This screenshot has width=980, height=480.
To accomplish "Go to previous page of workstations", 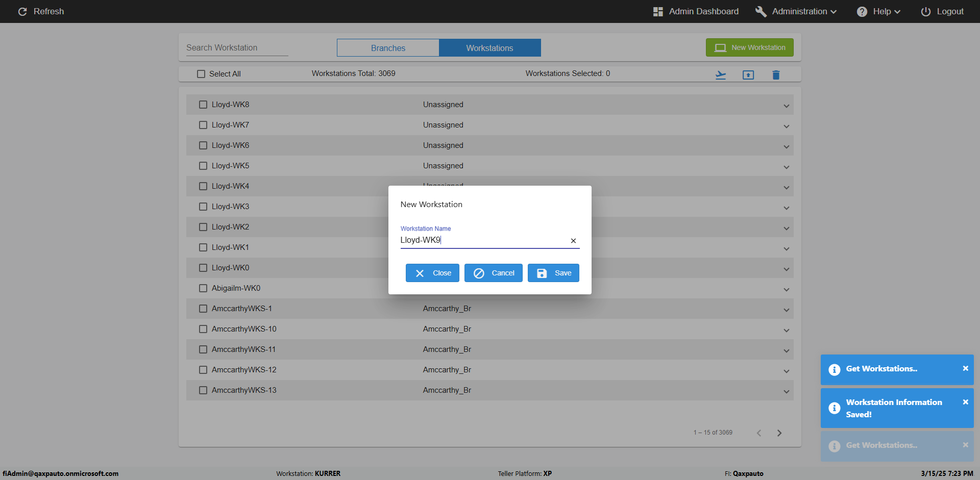I will [759, 433].
